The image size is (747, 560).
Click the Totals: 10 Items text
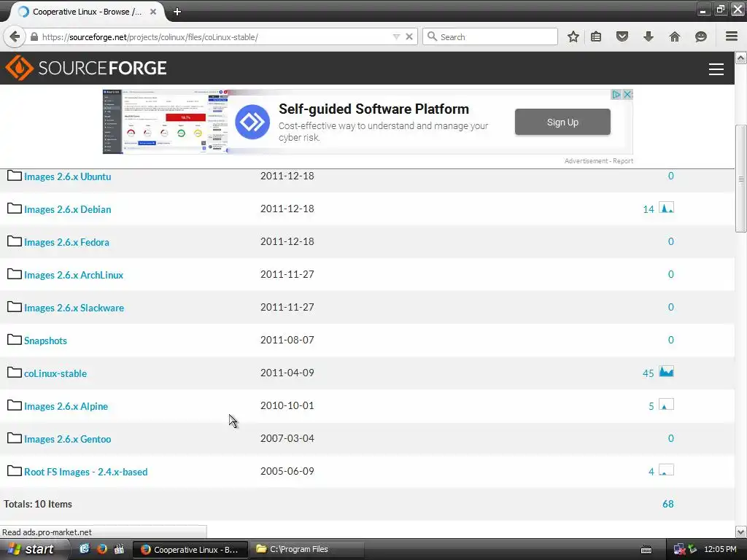tap(38, 504)
